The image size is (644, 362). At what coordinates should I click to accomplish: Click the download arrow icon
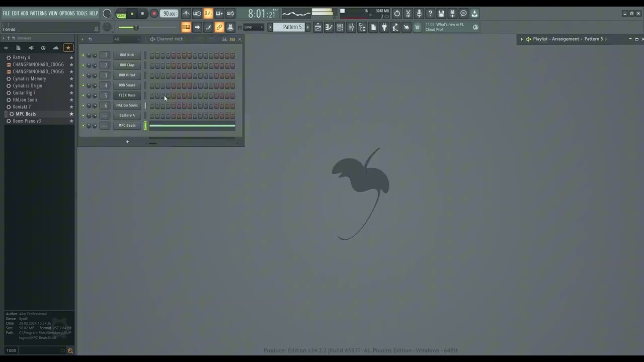coord(474,14)
